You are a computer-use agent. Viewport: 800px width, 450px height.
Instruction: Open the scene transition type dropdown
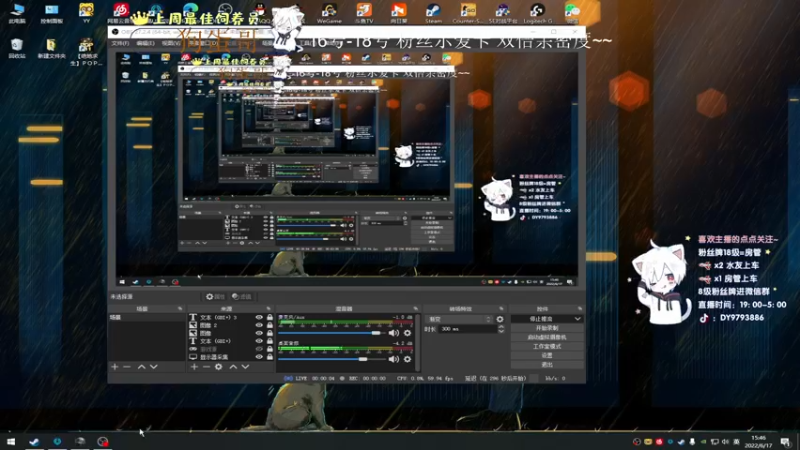coord(460,319)
